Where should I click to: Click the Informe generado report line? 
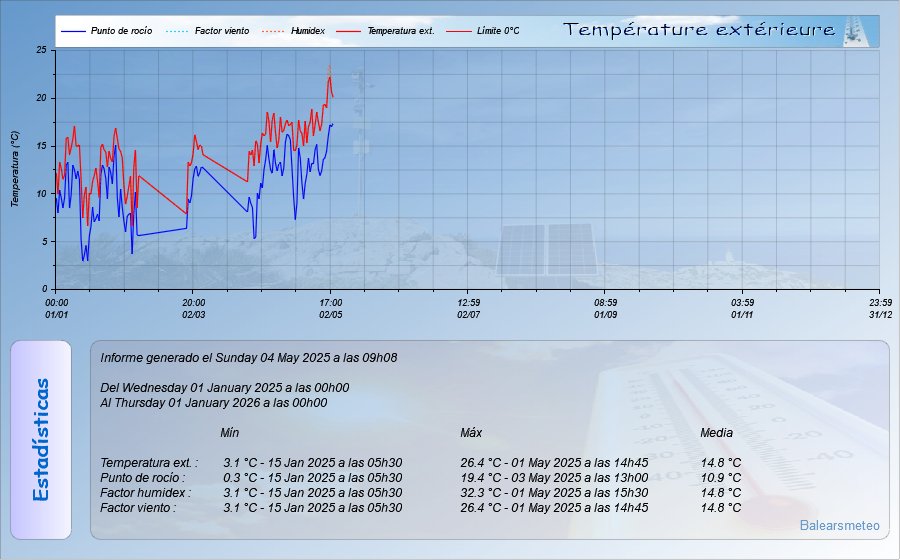coord(249,358)
